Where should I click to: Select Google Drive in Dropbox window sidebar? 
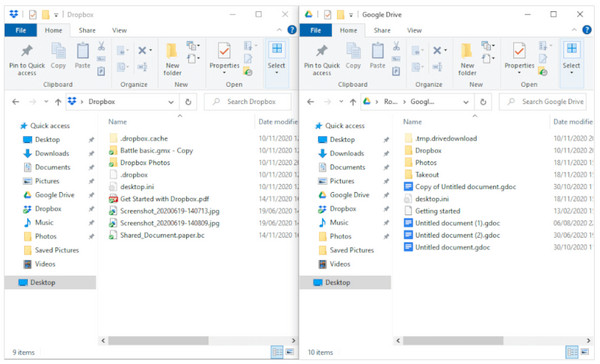[55, 195]
